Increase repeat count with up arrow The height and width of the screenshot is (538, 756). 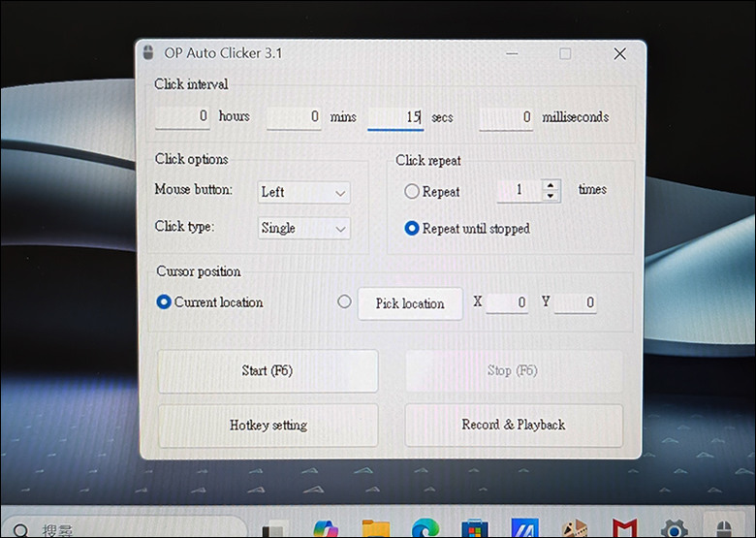pos(551,184)
